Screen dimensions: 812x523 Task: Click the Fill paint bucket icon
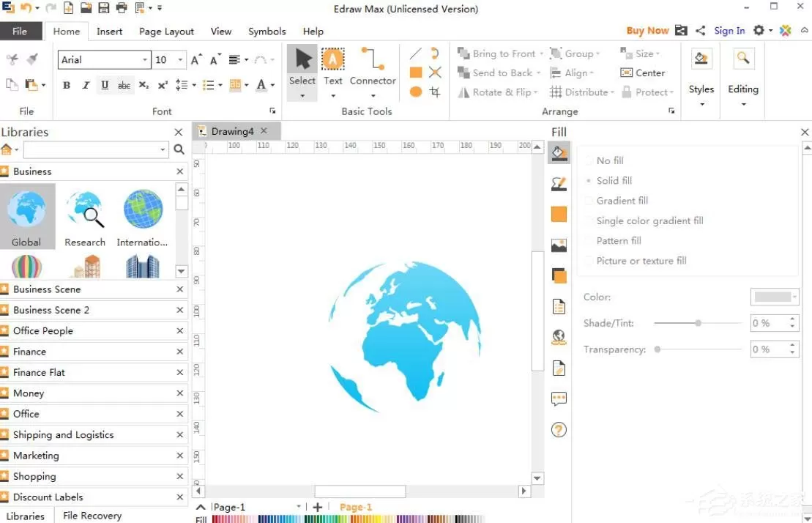[x=559, y=153]
